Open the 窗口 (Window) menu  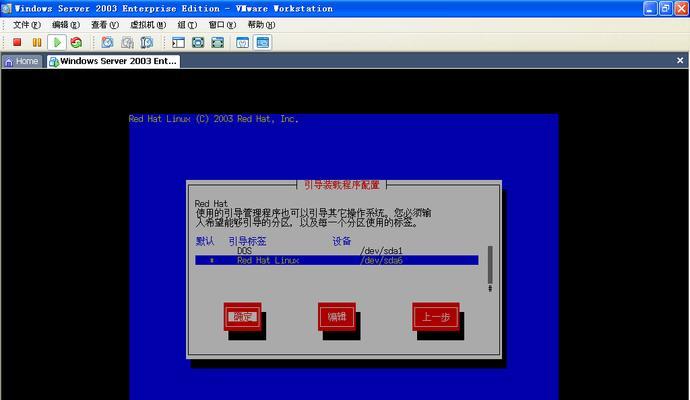pos(222,25)
